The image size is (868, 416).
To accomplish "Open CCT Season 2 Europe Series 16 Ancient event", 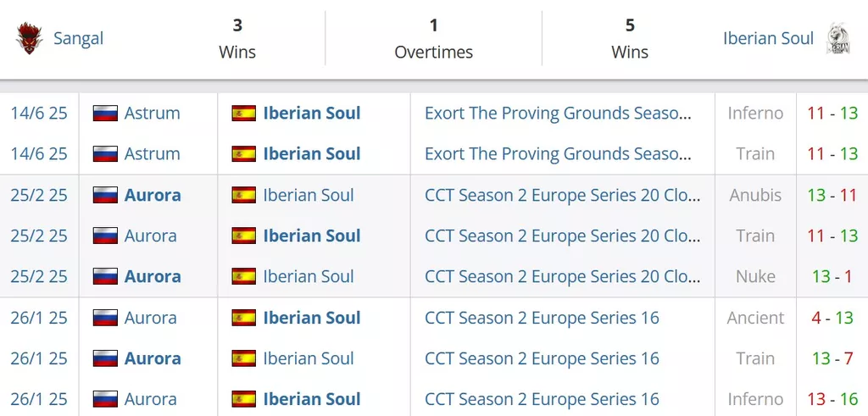I will (542, 318).
